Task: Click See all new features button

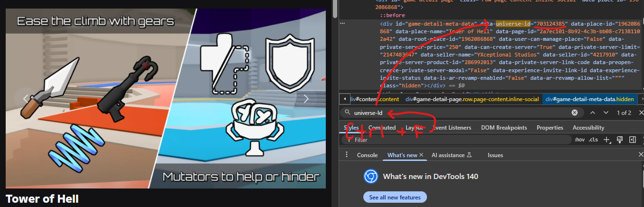Action: click(x=395, y=197)
